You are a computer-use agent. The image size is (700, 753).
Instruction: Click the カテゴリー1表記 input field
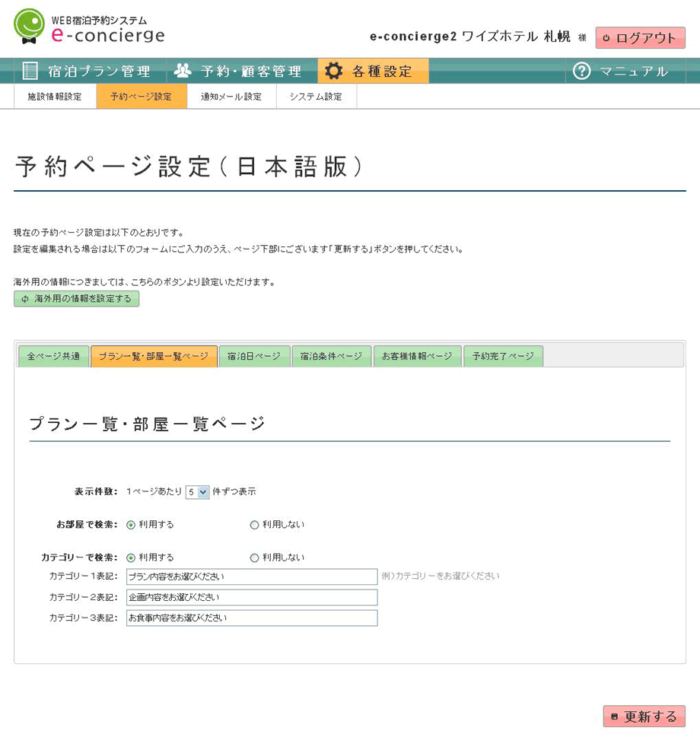click(x=252, y=577)
